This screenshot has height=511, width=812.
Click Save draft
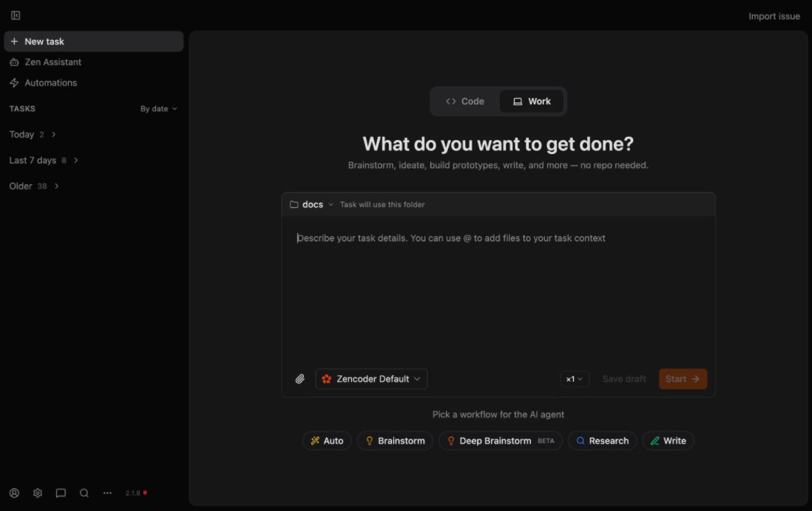(623, 379)
